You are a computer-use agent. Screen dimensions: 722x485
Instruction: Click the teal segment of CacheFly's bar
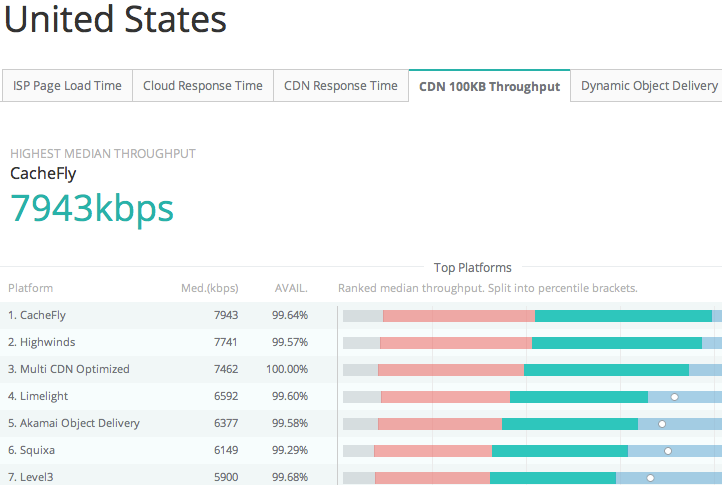tap(623, 316)
